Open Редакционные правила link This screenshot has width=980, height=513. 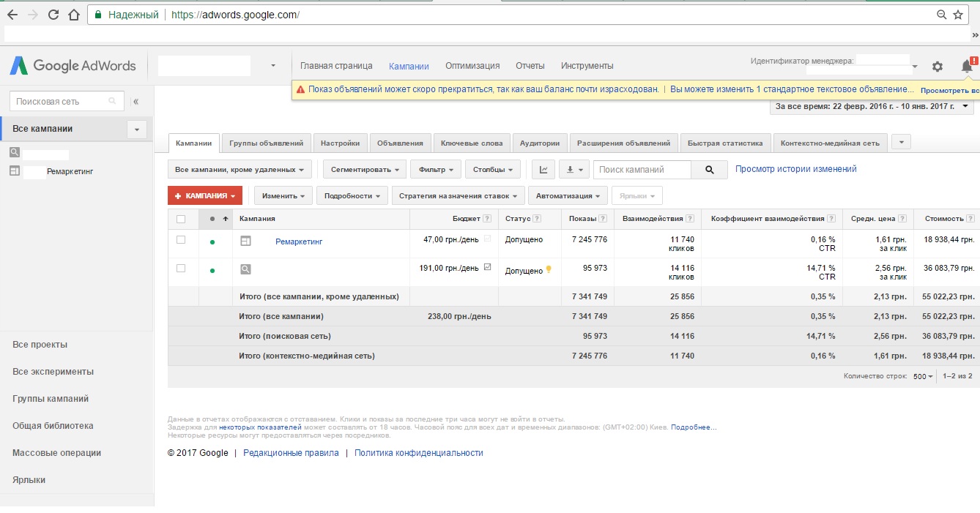tap(291, 453)
